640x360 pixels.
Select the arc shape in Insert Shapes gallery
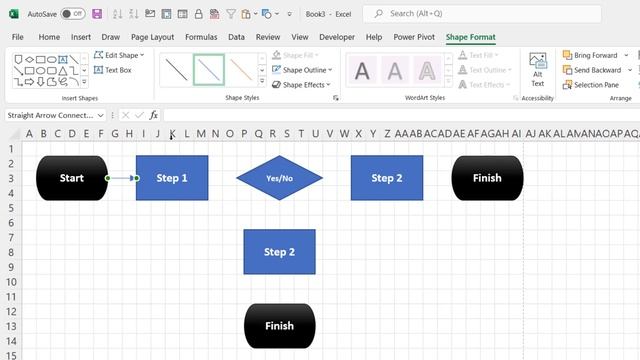[73, 82]
